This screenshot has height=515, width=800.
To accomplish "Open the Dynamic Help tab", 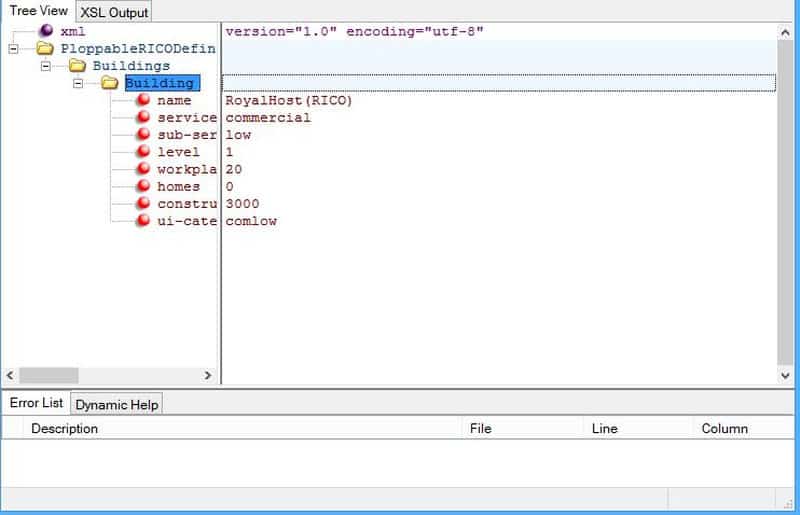I will [x=117, y=404].
